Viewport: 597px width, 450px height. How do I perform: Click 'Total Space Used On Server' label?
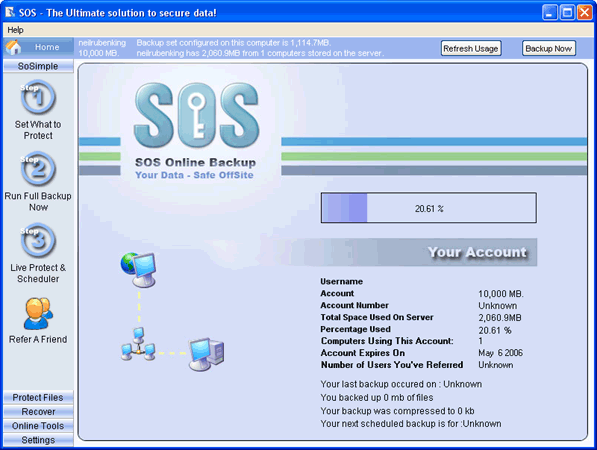377,317
